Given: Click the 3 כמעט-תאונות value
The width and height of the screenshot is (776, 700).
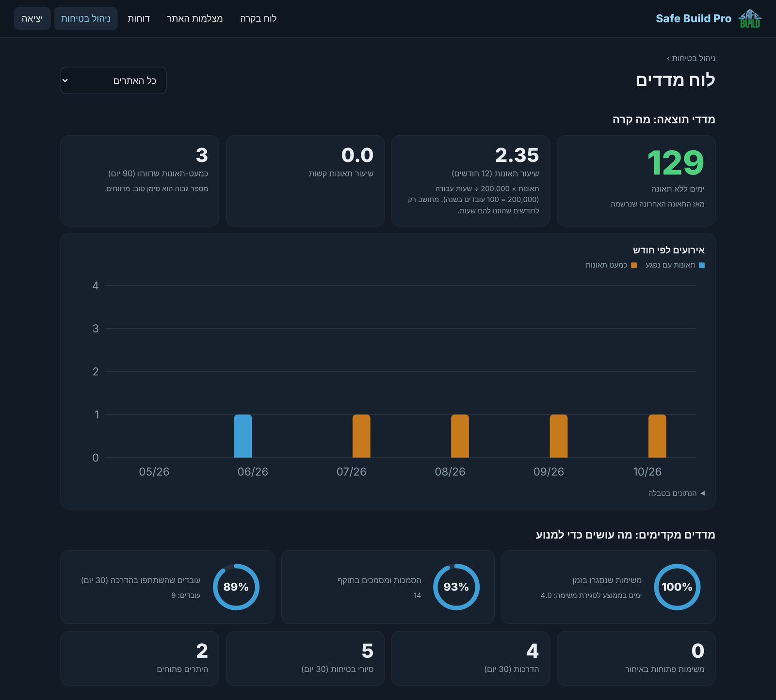Looking at the screenshot, I should [x=202, y=155].
